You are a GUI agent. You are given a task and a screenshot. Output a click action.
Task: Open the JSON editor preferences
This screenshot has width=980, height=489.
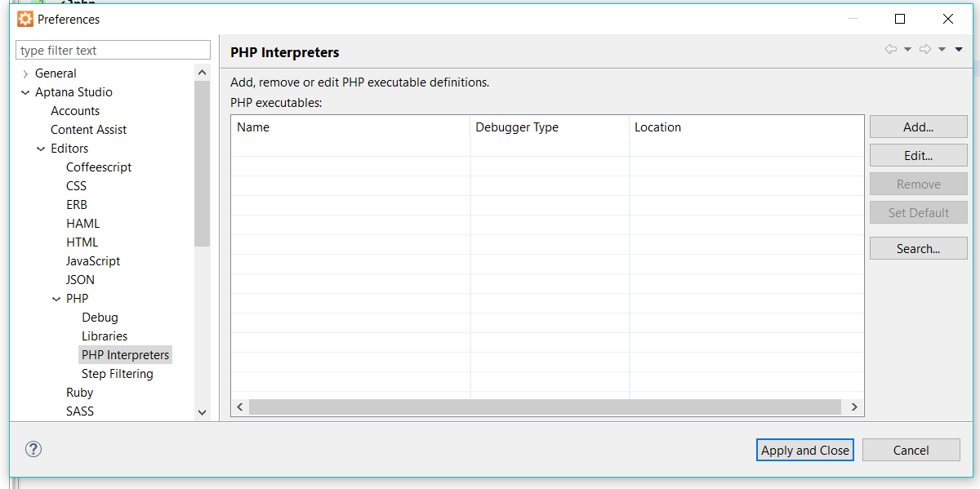(x=80, y=280)
